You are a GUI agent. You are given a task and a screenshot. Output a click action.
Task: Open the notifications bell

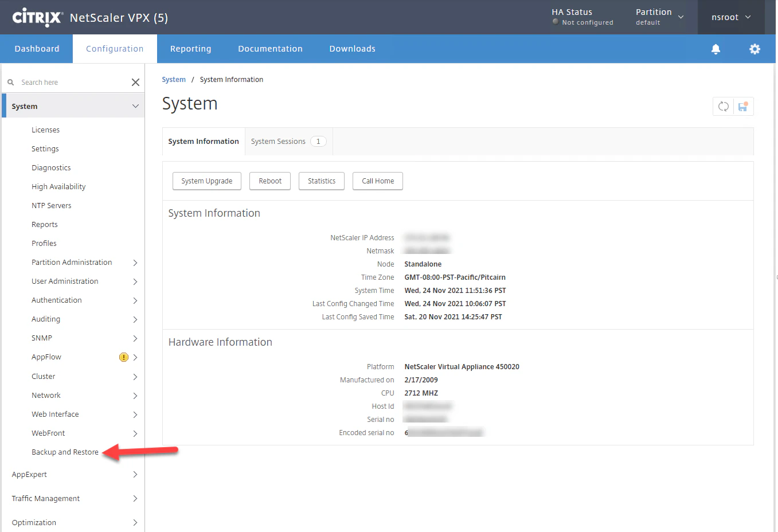[x=716, y=49]
